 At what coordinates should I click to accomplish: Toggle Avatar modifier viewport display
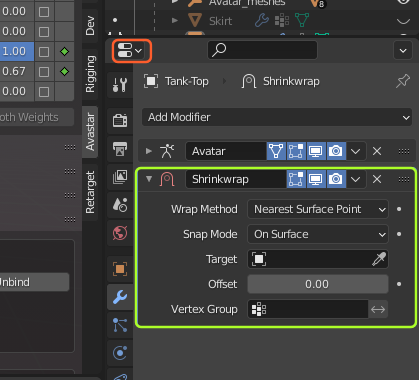pyautogui.click(x=316, y=151)
